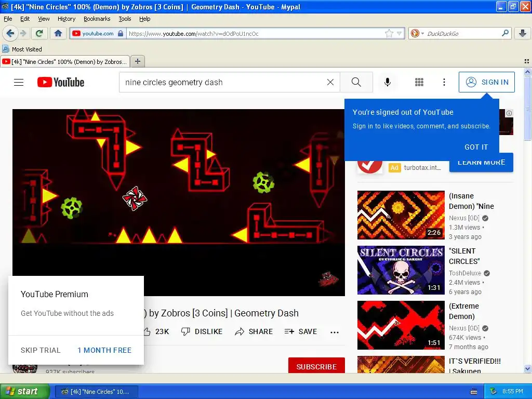Open more actions ellipsis below video

[335, 332]
